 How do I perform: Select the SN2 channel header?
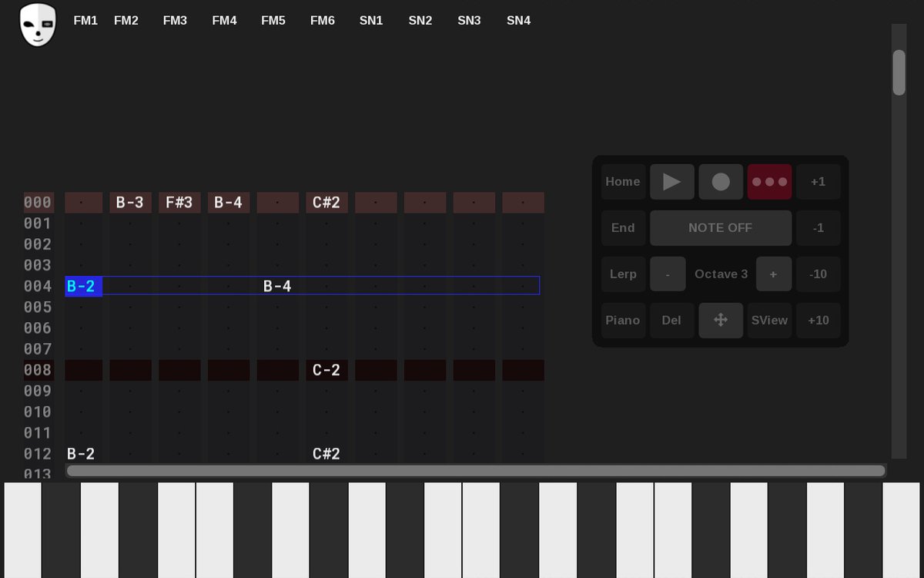click(x=420, y=21)
